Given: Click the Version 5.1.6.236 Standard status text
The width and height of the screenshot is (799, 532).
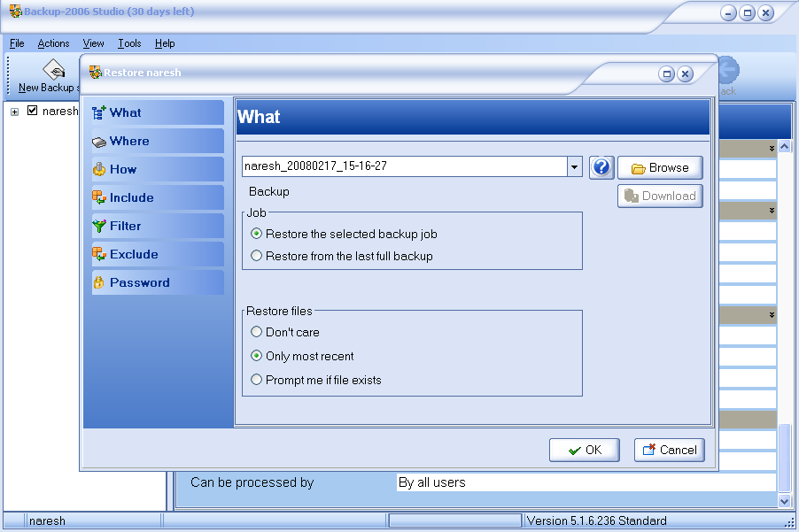Looking at the screenshot, I should coord(597,520).
